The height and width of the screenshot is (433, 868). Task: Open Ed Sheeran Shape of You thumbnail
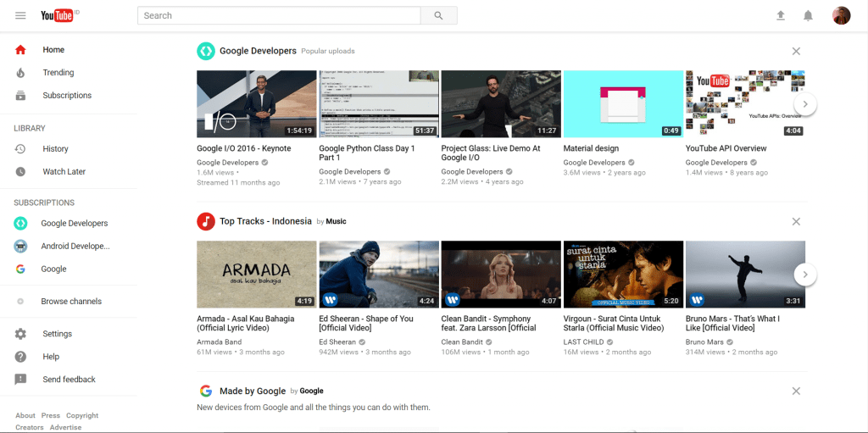coord(379,274)
